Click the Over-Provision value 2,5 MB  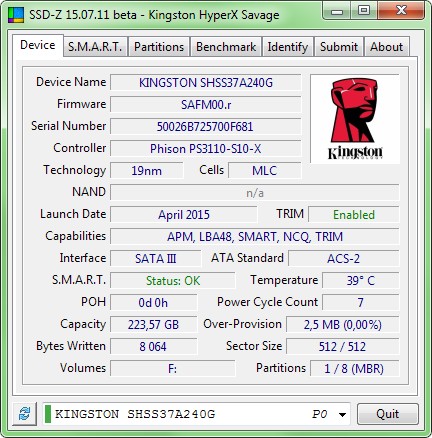point(343,325)
